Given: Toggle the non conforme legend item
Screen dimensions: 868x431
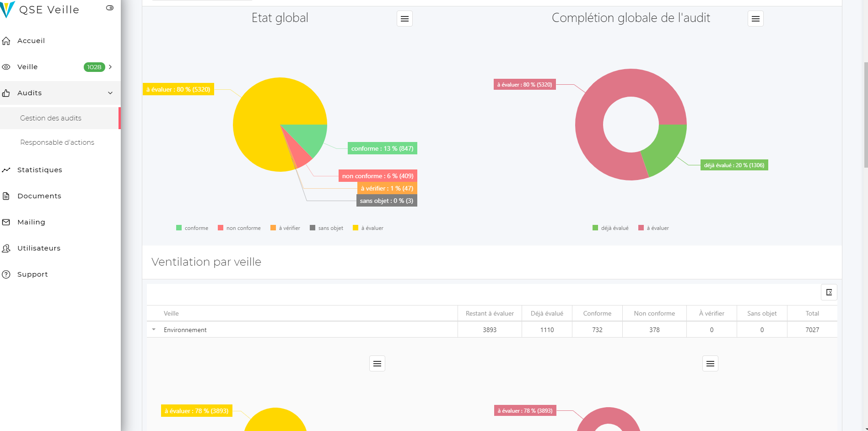Looking at the screenshot, I should tap(239, 228).
